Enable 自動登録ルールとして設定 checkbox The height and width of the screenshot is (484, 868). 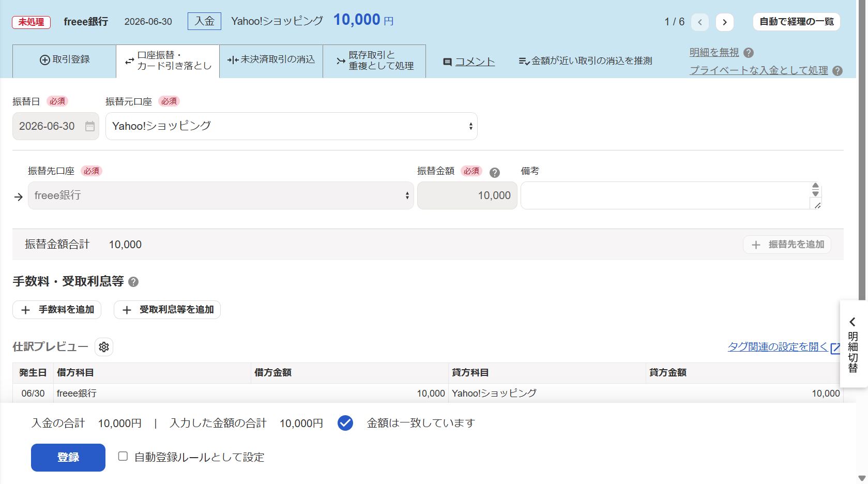point(123,456)
